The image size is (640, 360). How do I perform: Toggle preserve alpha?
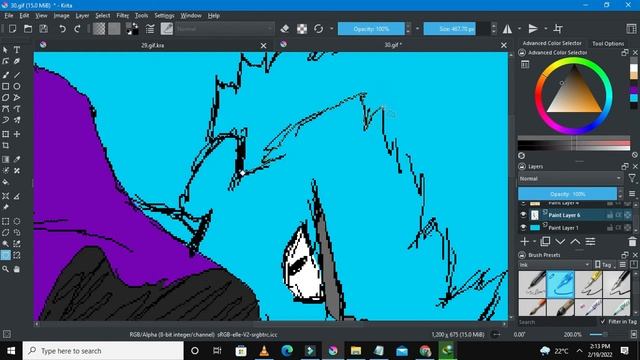302,29
